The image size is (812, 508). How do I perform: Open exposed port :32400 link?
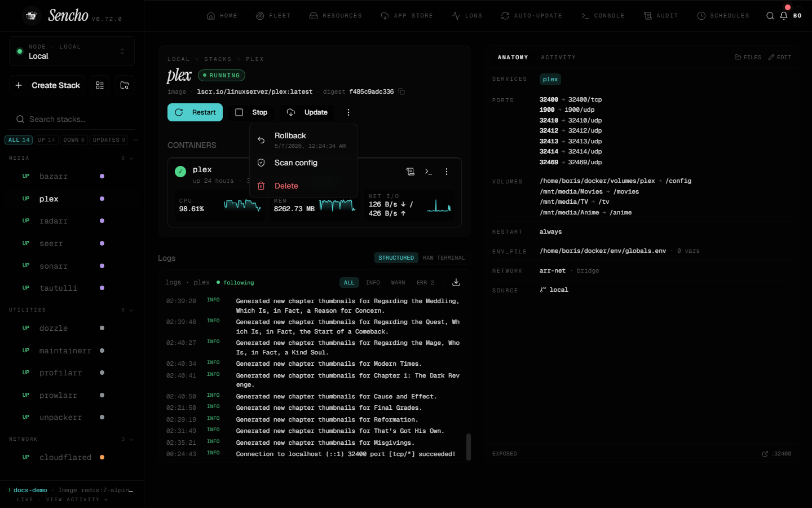click(776, 454)
